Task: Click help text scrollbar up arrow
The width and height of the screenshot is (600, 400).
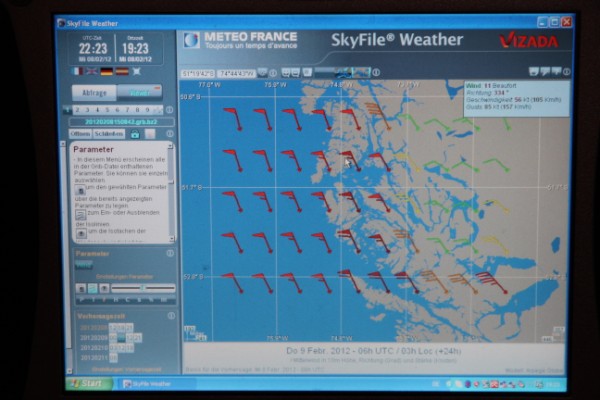Action: click(171, 147)
